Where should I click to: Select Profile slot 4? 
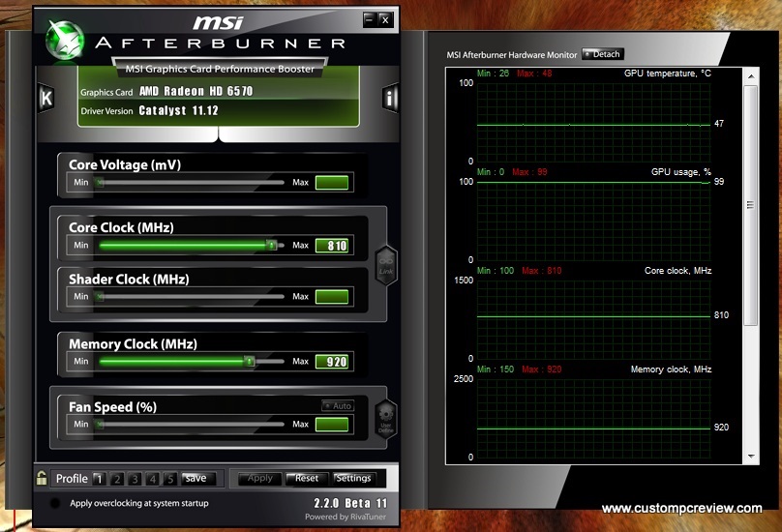pyautogui.click(x=153, y=479)
